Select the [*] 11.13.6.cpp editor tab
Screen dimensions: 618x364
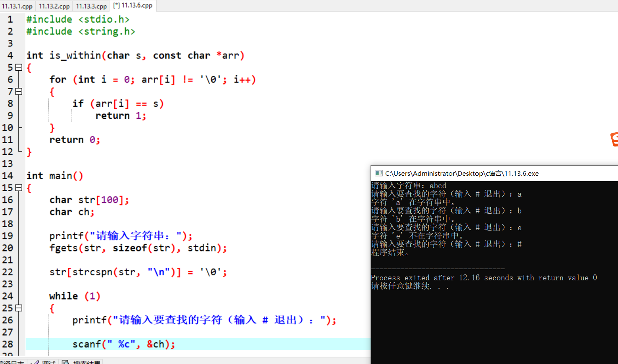[x=133, y=5]
